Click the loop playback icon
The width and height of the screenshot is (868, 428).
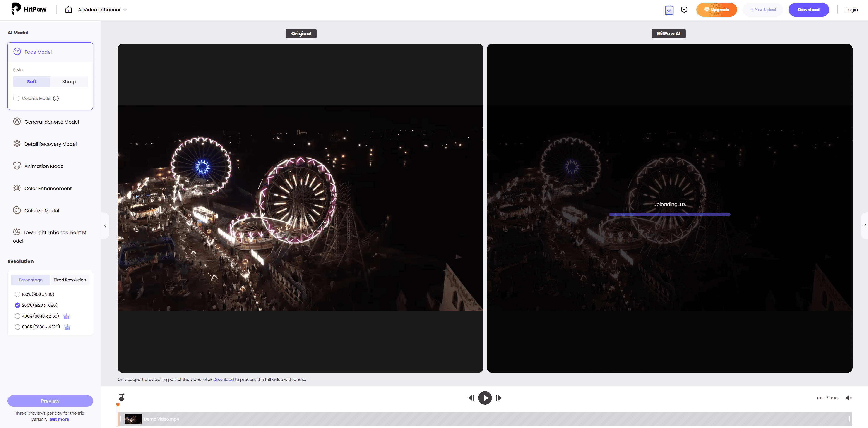122,397
